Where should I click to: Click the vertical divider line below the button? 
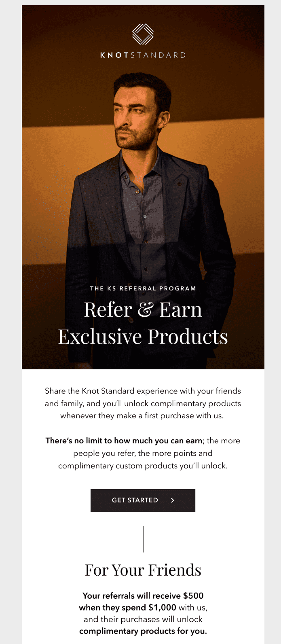[144, 539]
